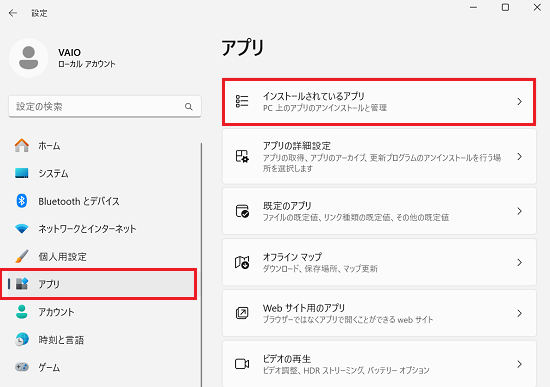Click the アプリ page heading

(242, 48)
